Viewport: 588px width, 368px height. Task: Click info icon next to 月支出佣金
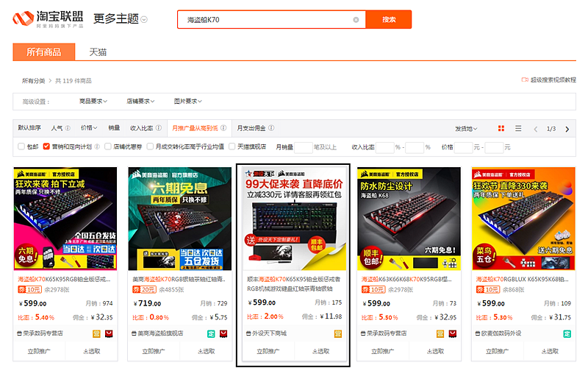click(x=271, y=128)
